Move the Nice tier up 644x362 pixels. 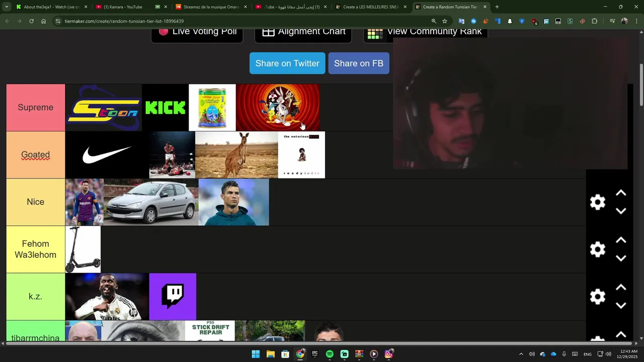point(621,193)
